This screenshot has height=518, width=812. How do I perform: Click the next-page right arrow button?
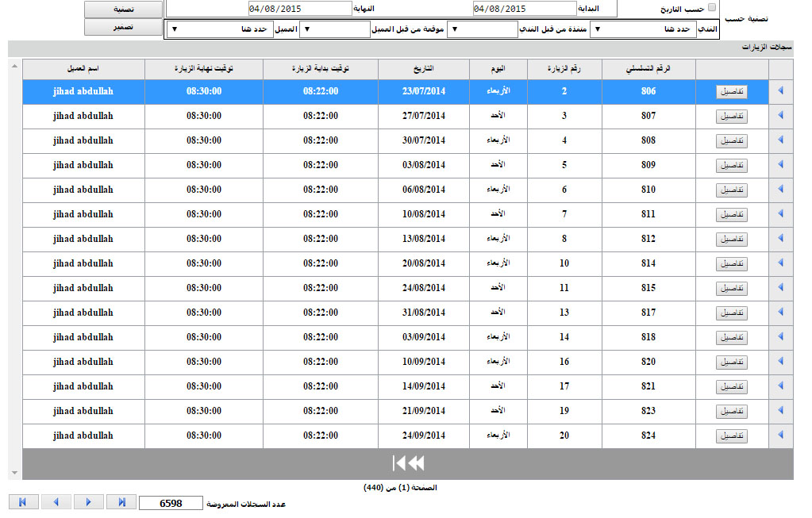[89, 502]
